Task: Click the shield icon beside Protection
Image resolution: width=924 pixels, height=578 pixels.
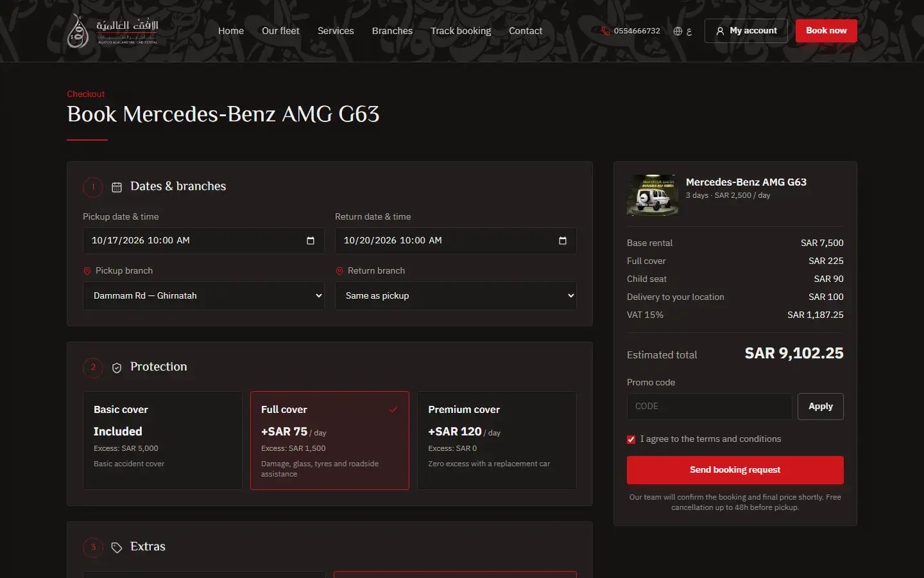Action: click(x=117, y=367)
